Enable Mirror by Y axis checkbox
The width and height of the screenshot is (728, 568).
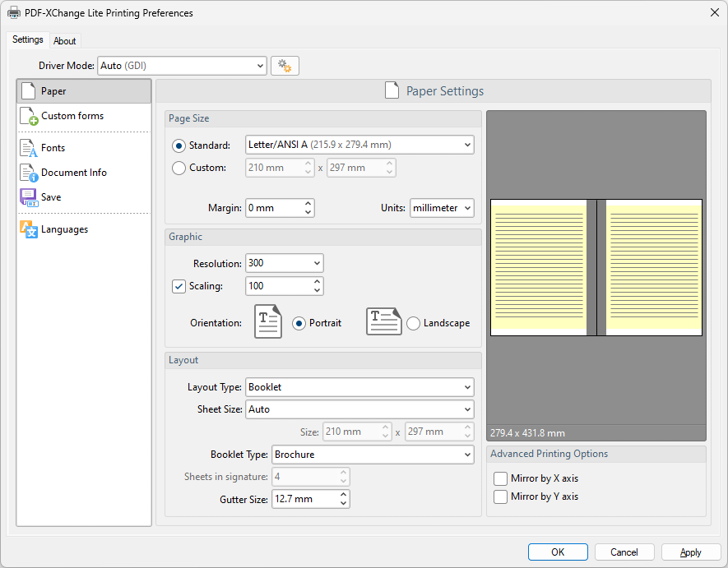500,496
